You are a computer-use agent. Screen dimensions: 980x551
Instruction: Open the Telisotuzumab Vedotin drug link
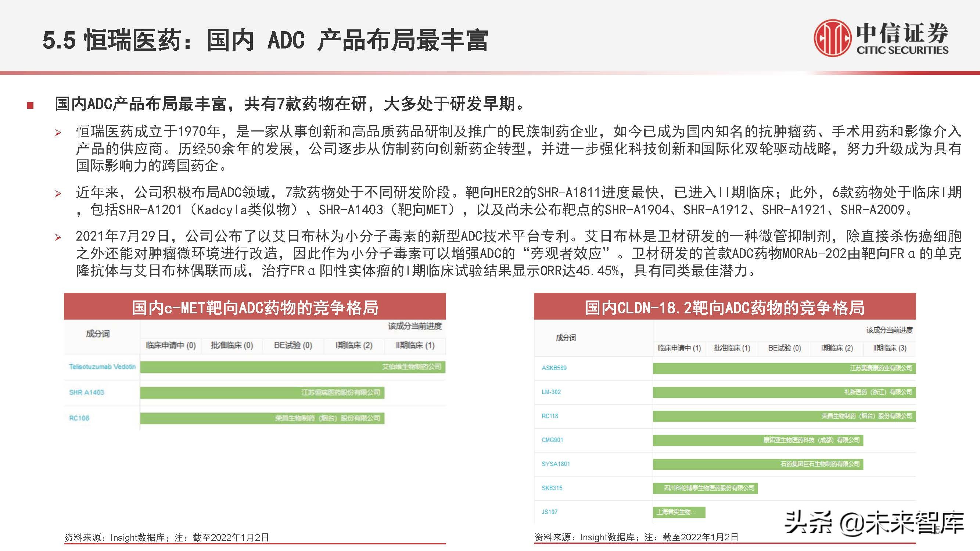click(103, 367)
